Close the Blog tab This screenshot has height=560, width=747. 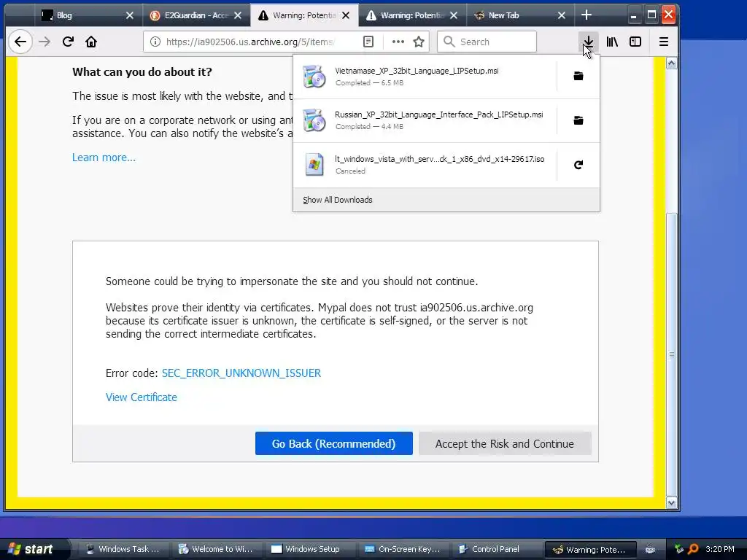point(130,16)
